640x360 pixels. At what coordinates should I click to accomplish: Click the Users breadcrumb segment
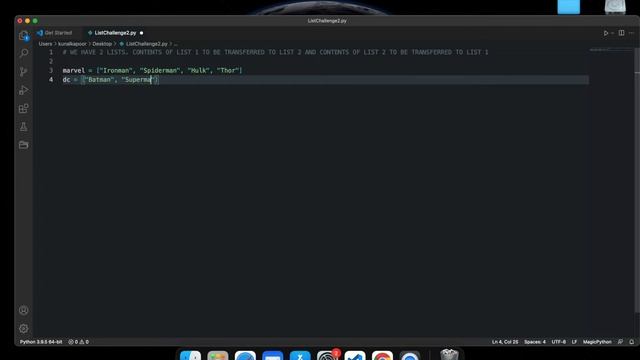(x=45, y=44)
